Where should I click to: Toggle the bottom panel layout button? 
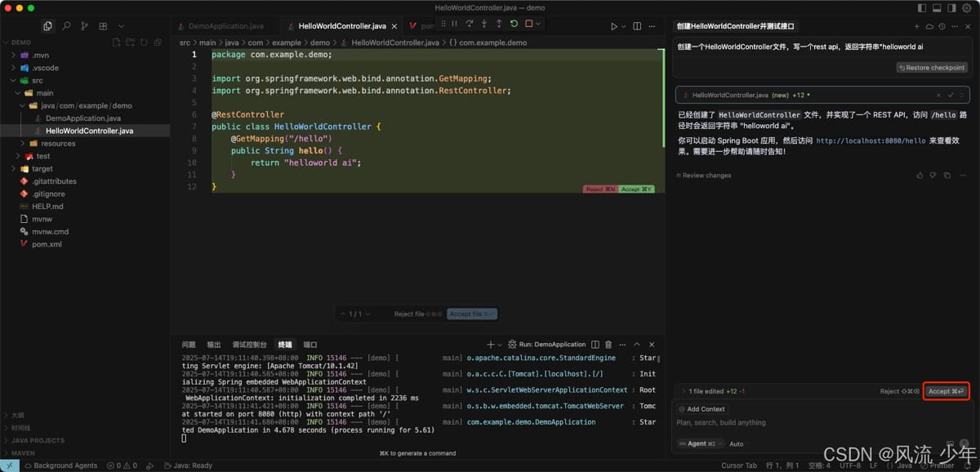(936, 7)
